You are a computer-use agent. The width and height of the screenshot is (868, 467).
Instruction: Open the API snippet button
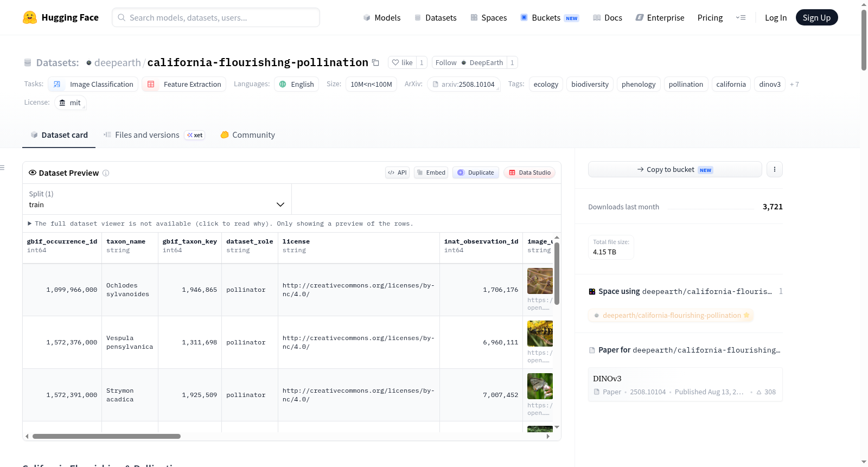pyautogui.click(x=397, y=172)
